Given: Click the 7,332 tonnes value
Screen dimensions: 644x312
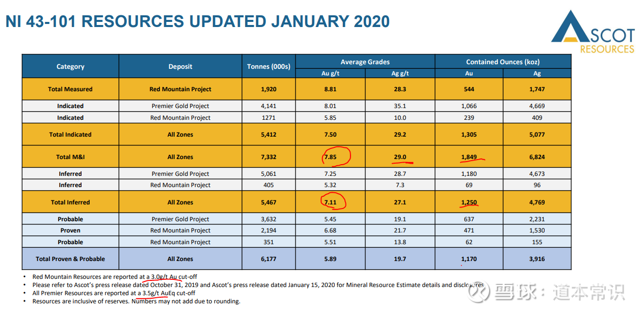Looking at the screenshot, I should coord(269,157).
